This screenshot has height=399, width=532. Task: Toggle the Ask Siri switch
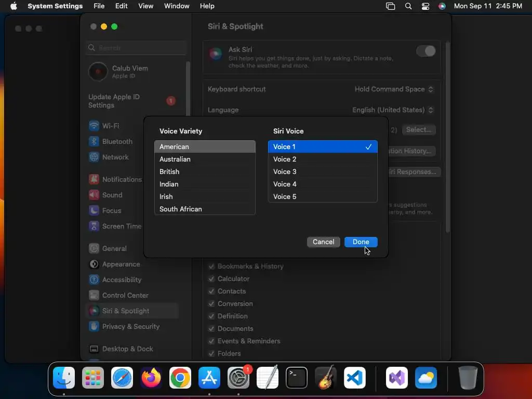pyautogui.click(x=426, y=51)
